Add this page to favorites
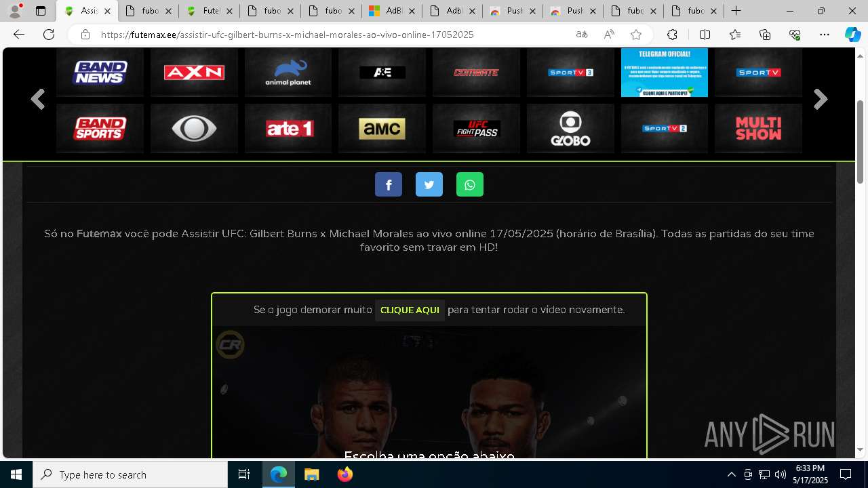 [636, 35]
